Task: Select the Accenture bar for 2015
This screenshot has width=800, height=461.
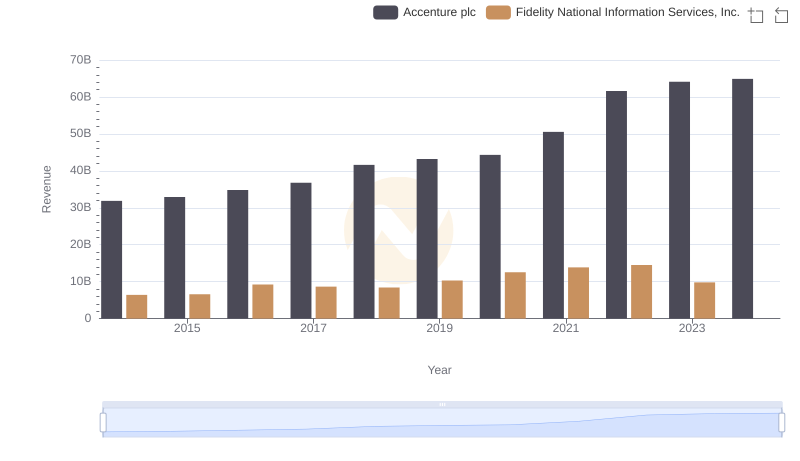Action: (174, 258)
